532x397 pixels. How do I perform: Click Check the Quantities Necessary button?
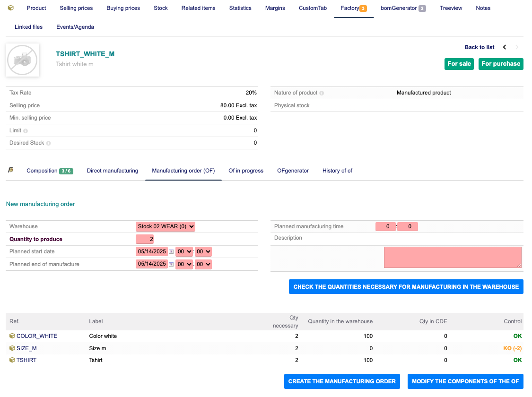pyautogui.click(x=406, y=287)
